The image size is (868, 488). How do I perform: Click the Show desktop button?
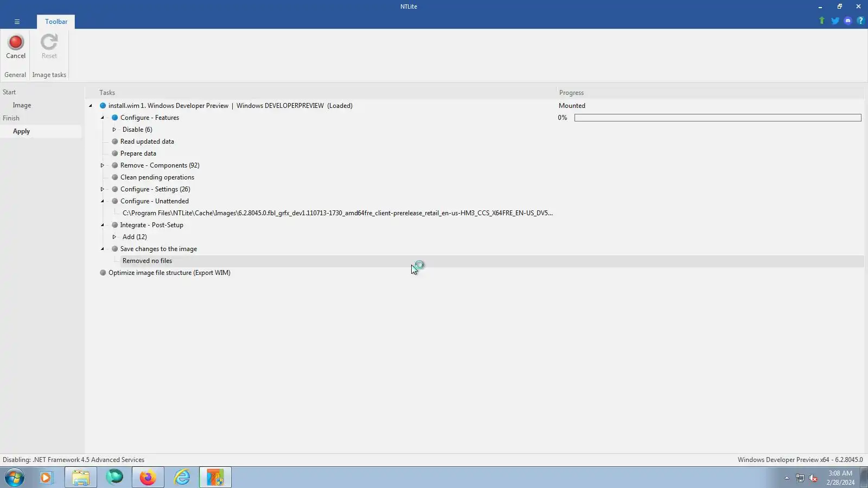click(x=864, y=478)
